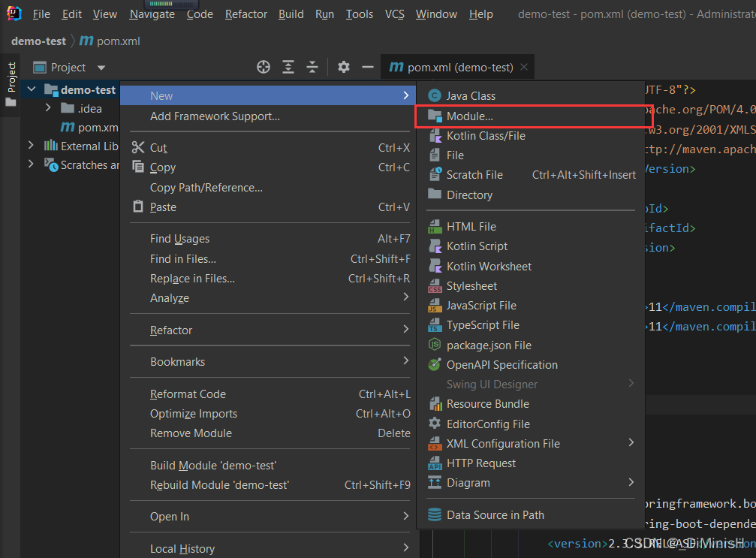This screenshot has width=756, height=558.
Task: Choose Add Framework Support...
Action: 270,116
